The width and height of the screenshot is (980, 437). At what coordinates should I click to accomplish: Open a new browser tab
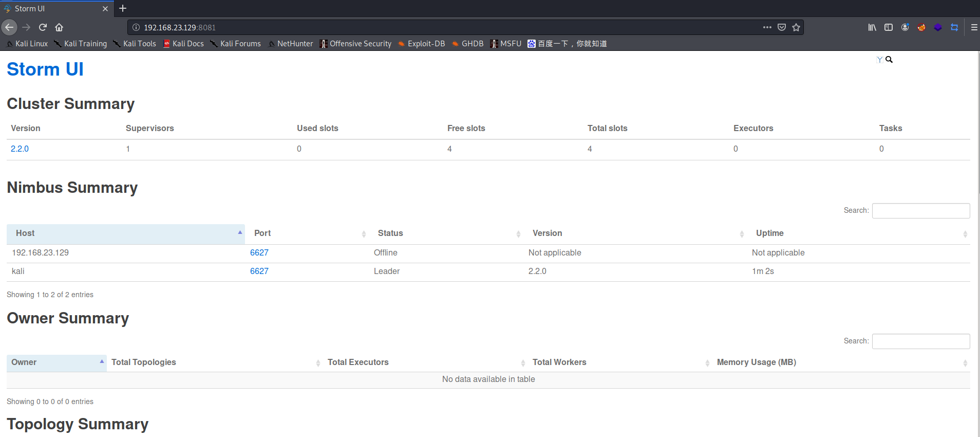click(x=123, y=8)
